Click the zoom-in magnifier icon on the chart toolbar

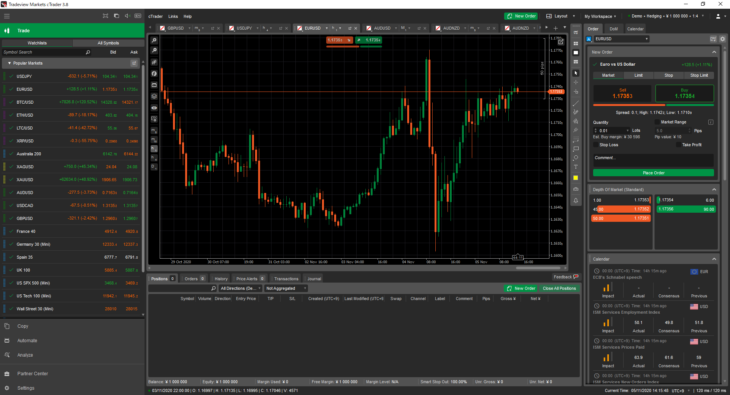pos(154,41)
